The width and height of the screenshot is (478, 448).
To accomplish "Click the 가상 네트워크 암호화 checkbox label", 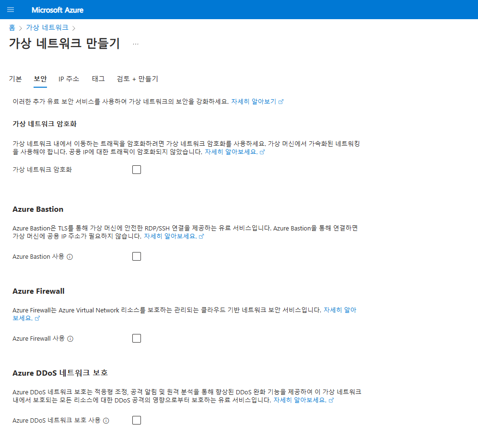I will click(x=42, y=170).
